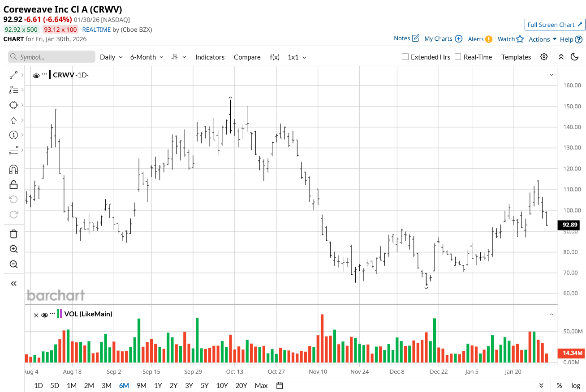Viewport: 586px width, 392px height.
Task: Select the Fibonacci retracement tool
Action: [x=13, y=90]
